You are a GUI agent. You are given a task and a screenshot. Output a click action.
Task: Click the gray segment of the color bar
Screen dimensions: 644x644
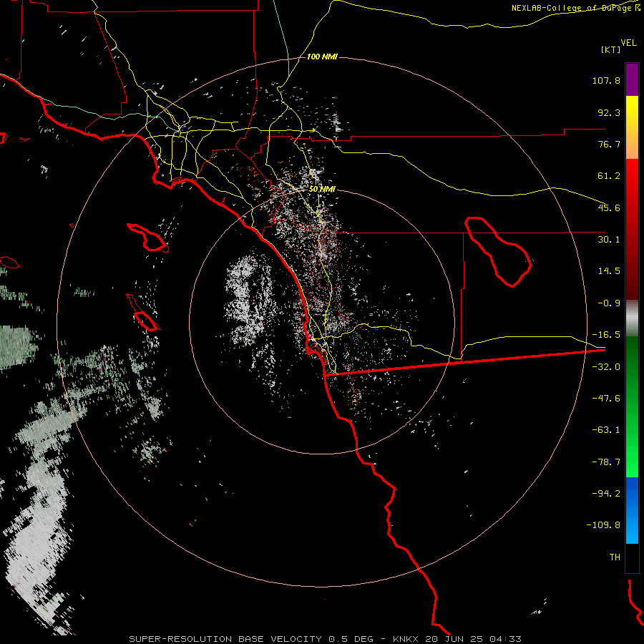[x=632, y=318]
